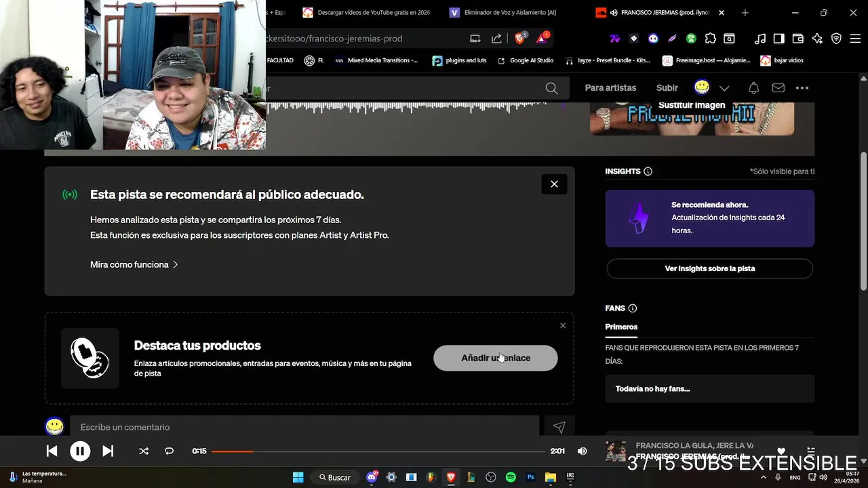Open the plugins and luts bookmark
Viewport: 868px width, 488px height.
coord(460,60)
